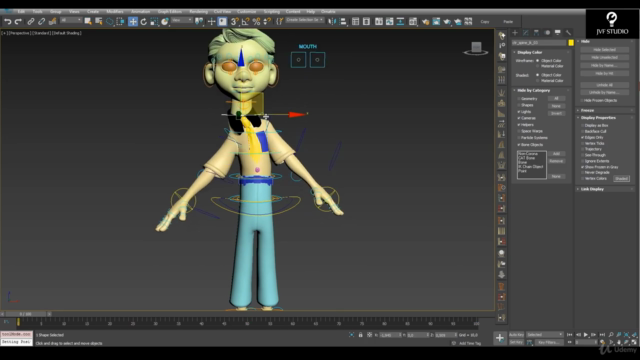Open the Display command panel tab
Image resolution: width=640 pixels, height=360 pixels.
558,33
